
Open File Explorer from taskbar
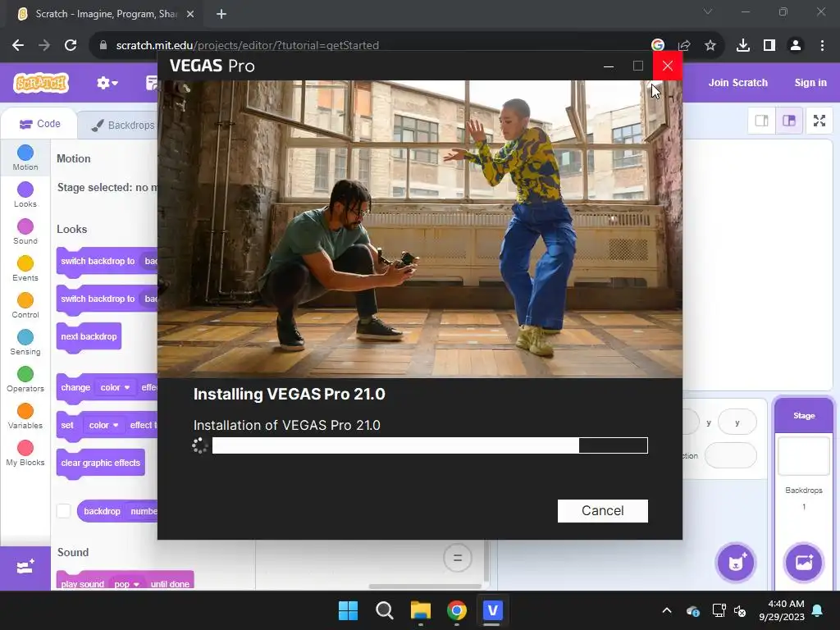[421, 610]
